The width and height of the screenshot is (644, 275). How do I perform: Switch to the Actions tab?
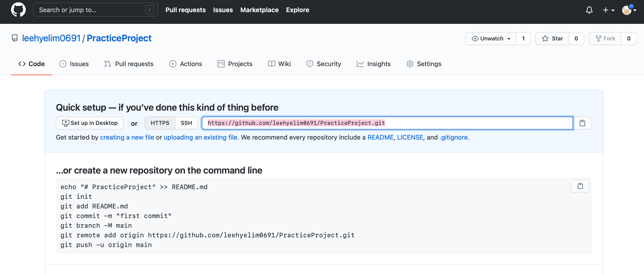(185, 64)
